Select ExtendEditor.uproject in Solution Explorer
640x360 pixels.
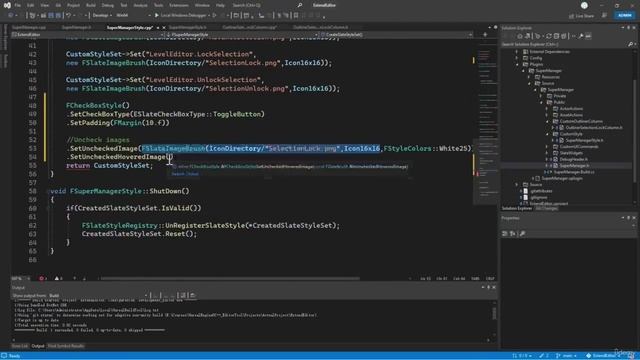click(x=549, y=203)
